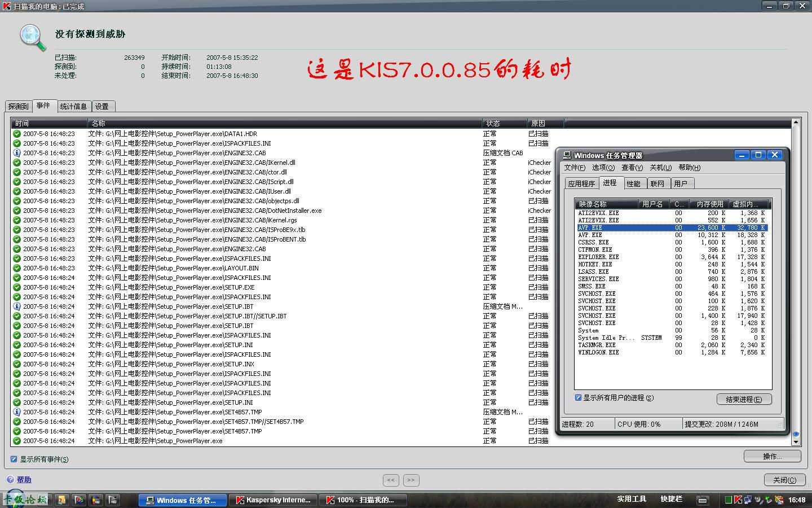Toggle 'Show processes from all users' in Task Manager
Viewport: 812px width, 508px height.
coord(578,398)
